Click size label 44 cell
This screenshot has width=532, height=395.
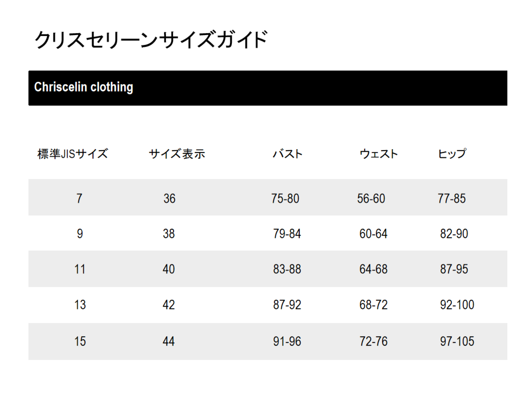(x=169, y=341)
